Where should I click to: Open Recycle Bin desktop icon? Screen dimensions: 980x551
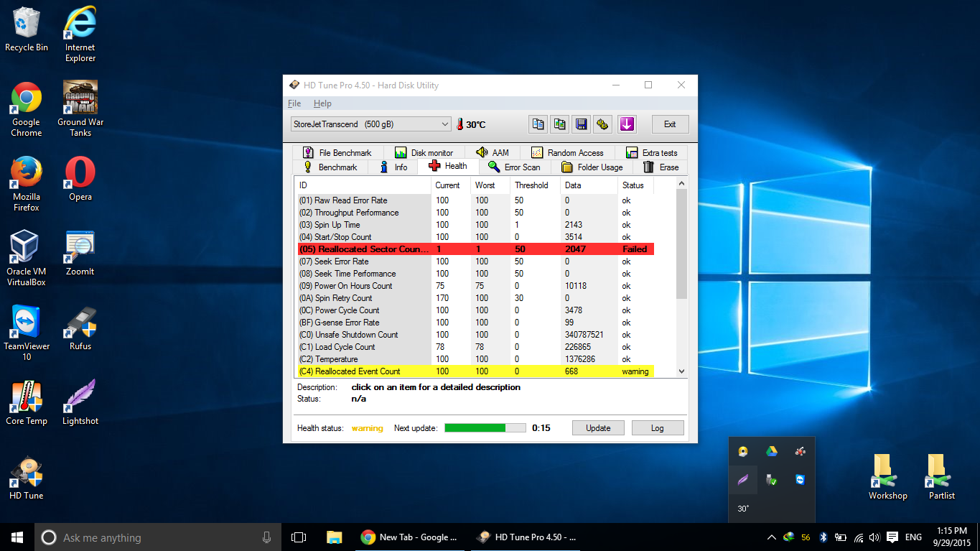click(x=27, y=29)
